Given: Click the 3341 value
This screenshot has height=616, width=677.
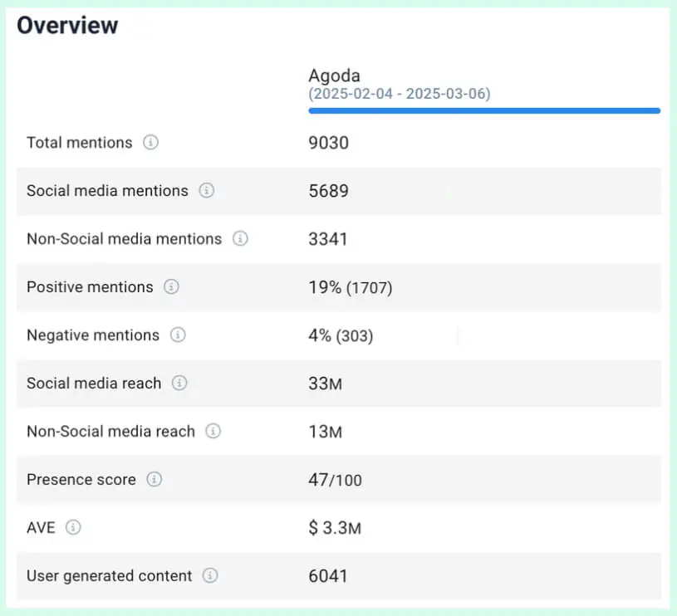Looking at the screenshot, I should [328, 239].
